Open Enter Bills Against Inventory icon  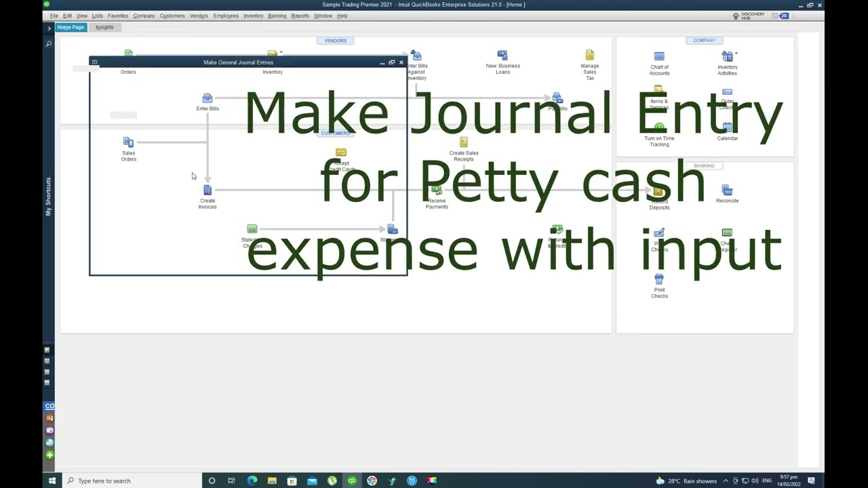tap(416, 56)
